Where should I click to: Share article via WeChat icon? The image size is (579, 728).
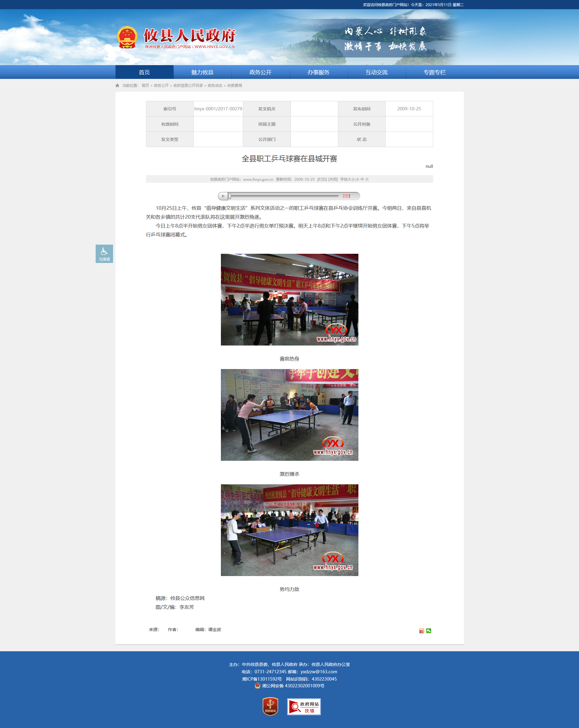[428, 631]
